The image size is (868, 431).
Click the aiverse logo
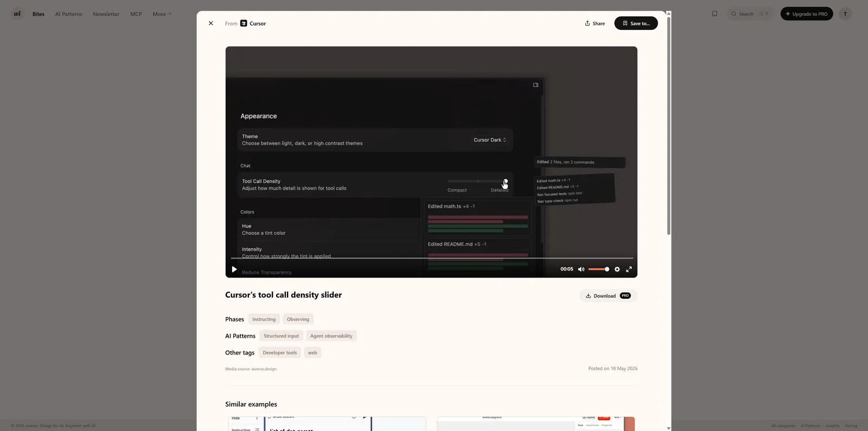tap(17, 14)
